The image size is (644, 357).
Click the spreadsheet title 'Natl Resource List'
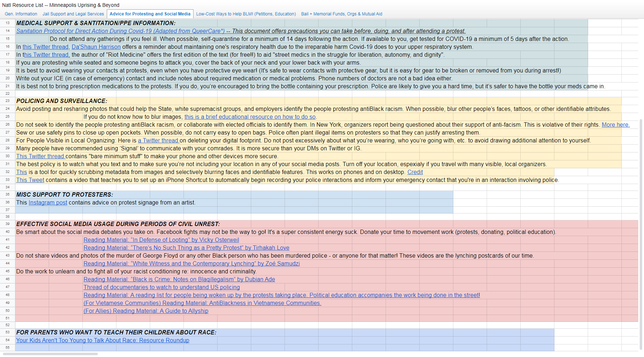click(61, 5)
